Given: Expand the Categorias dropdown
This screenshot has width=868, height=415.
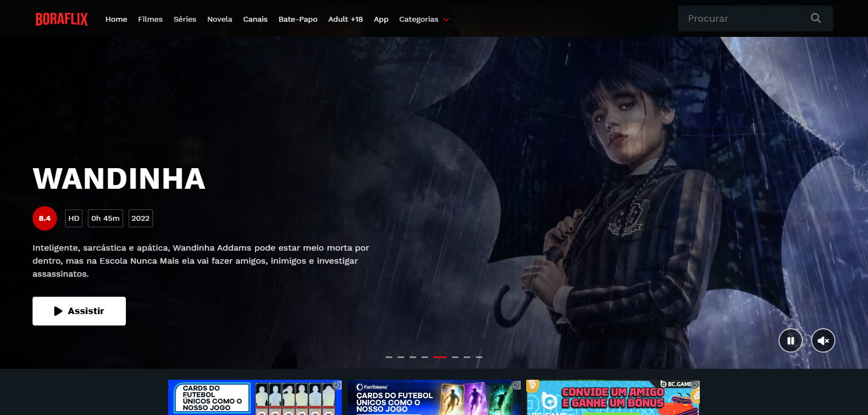Looking at the screenshot, I should [x=424, y=20].
